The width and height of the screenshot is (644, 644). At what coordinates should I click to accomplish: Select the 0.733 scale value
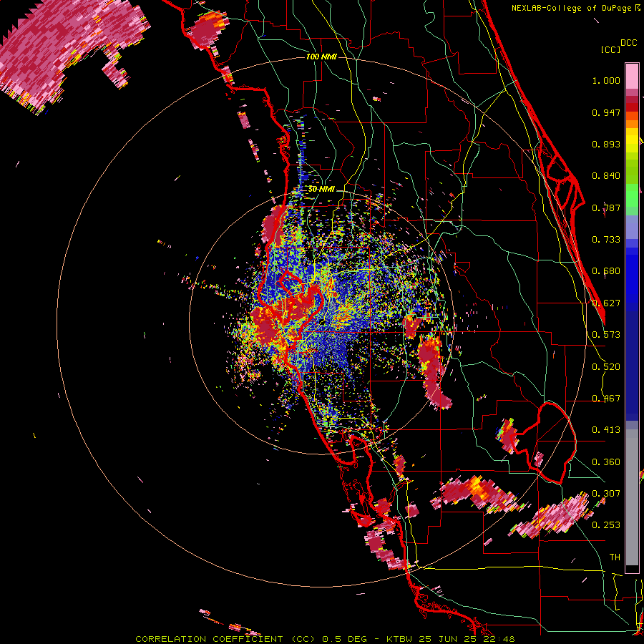[x=606, y=240]
